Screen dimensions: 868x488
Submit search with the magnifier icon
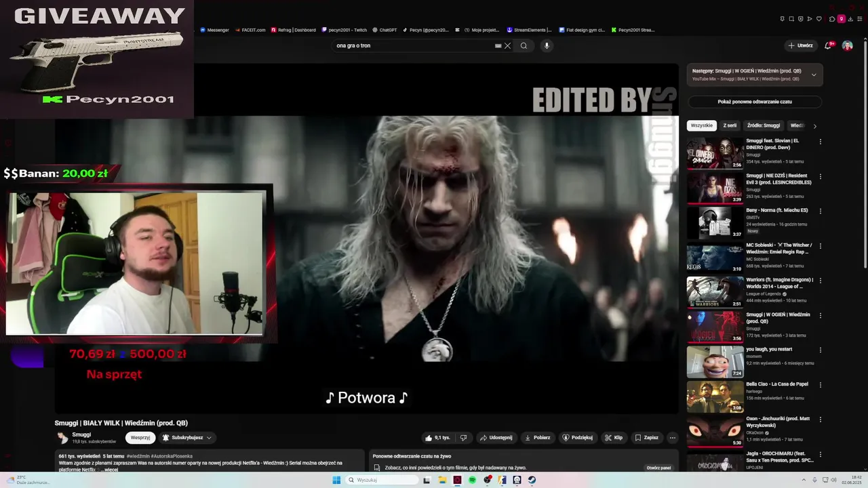[524, 45]
